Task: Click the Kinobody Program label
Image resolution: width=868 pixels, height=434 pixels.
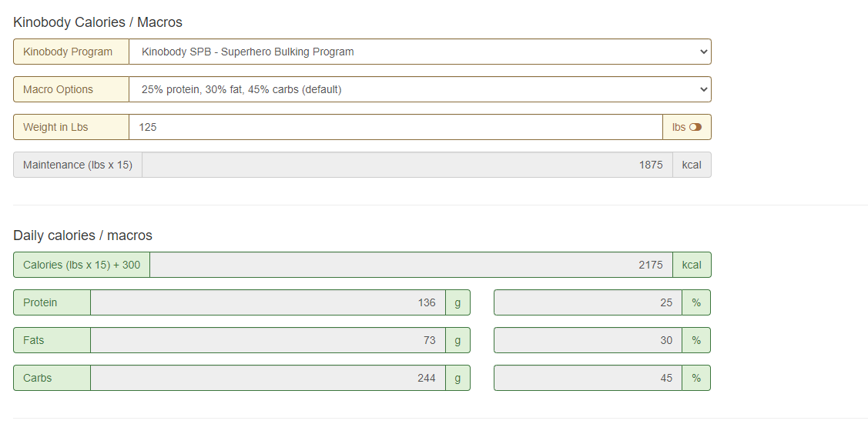Action: pos(71,52)
